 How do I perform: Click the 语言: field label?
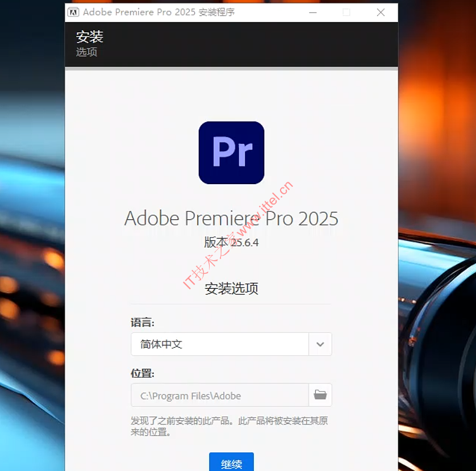coord(143,323)
